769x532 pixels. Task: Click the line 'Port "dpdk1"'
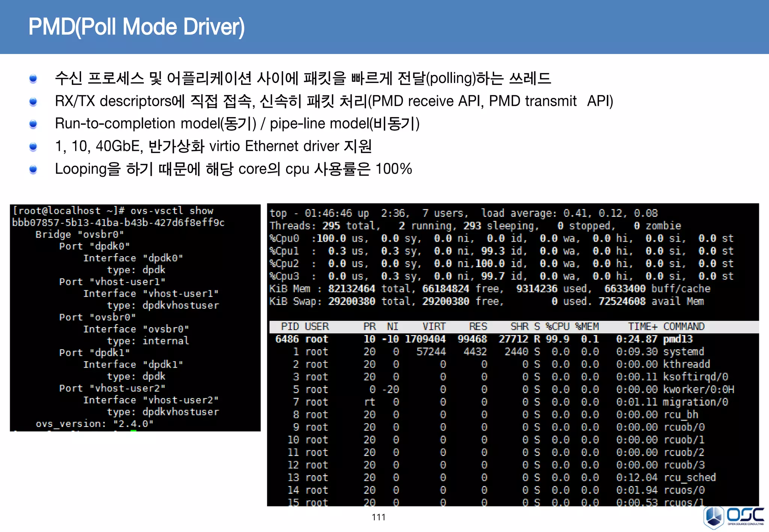click(95, 353)
